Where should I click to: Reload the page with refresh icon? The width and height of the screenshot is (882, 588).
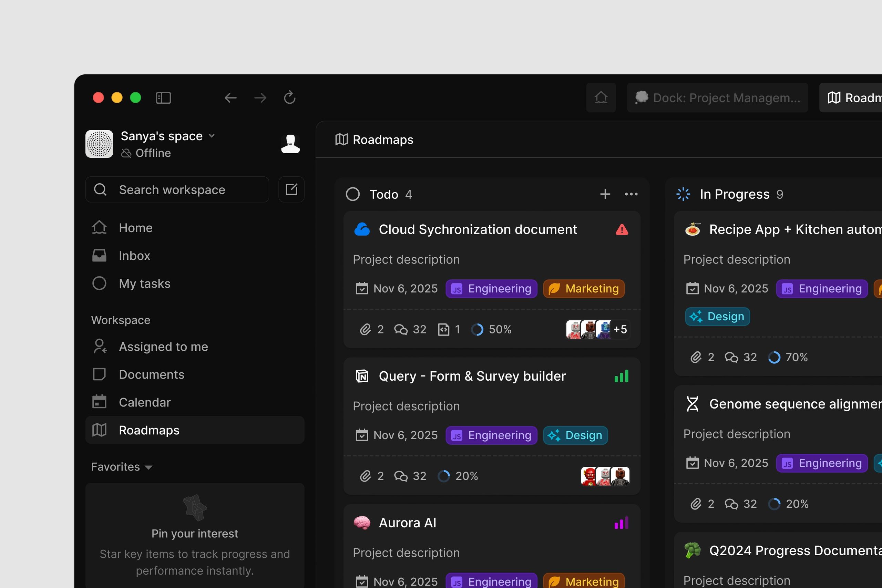point(289,97)
